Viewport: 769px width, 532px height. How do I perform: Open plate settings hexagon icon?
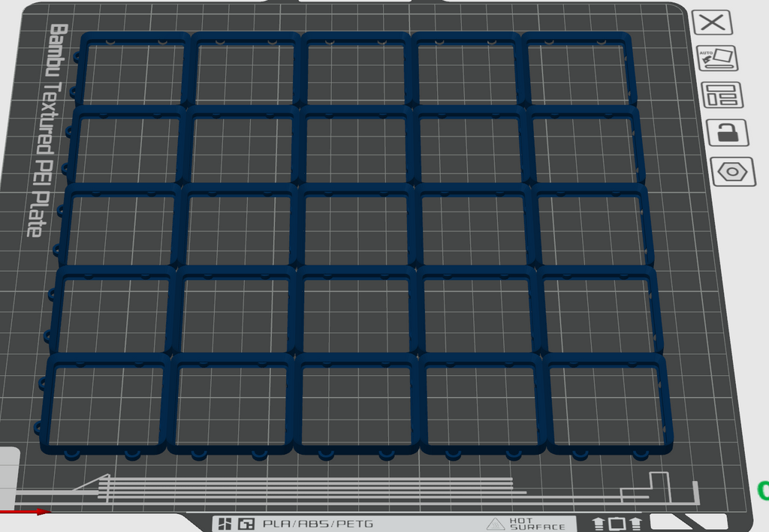733,171
